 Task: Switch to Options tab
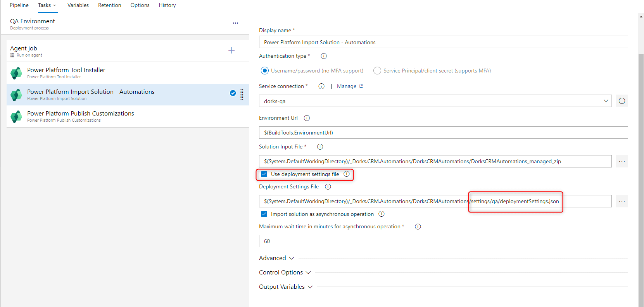tap(140, 5)
